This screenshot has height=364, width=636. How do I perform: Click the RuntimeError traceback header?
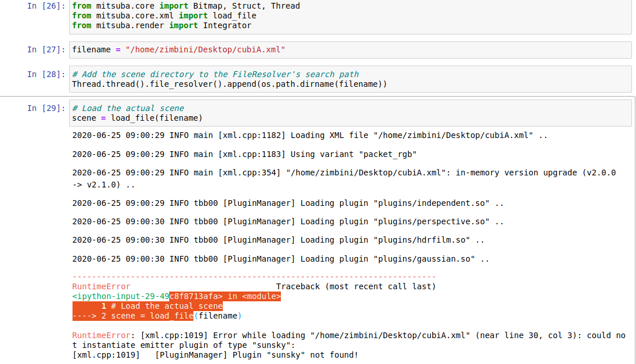101,286
